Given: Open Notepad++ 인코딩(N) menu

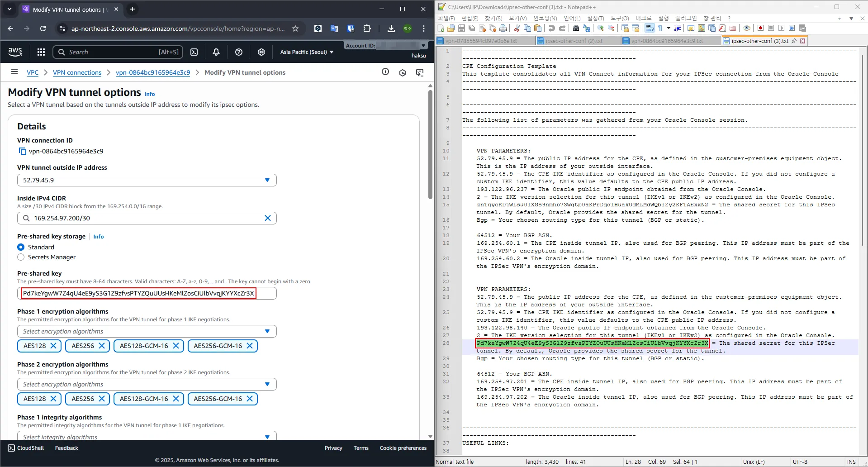Looking at the screenshot, I should (545, 18).
